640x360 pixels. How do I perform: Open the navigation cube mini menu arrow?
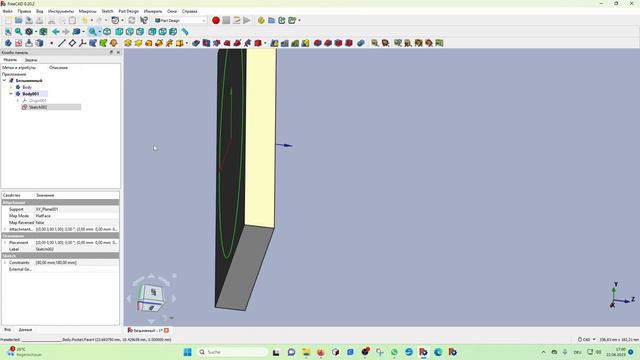coord(171,318)
